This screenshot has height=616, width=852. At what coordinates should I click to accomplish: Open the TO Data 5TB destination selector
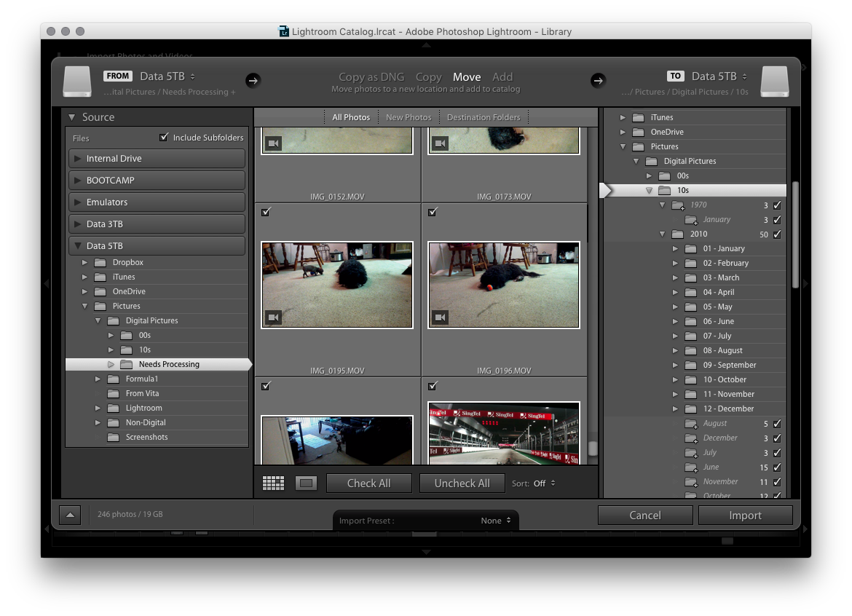coord(719,76)
